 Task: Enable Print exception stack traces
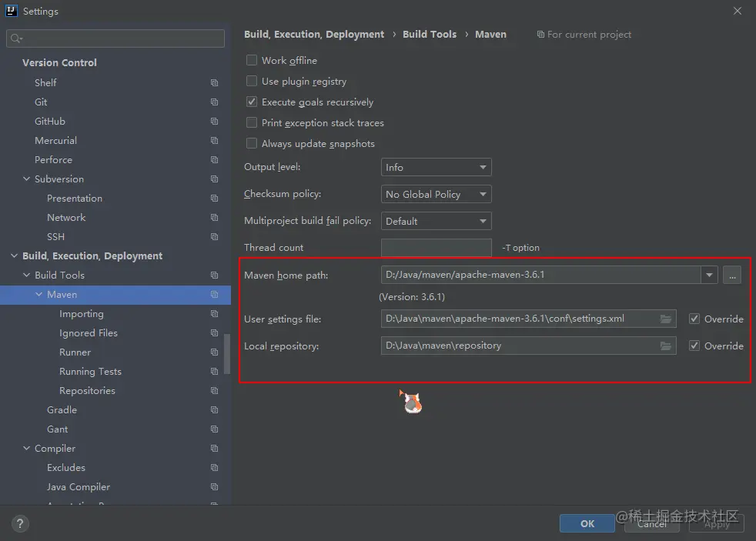[x=252, y=122]
